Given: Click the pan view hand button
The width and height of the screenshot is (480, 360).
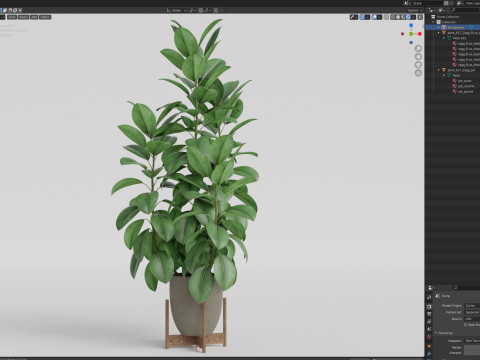Looking at the screenshot, I should tap(418, 56).
